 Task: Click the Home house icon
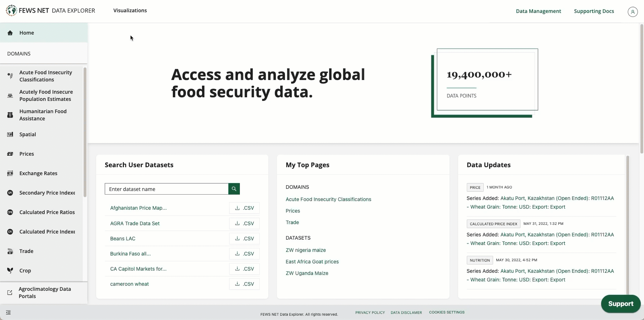click(10, 33)
